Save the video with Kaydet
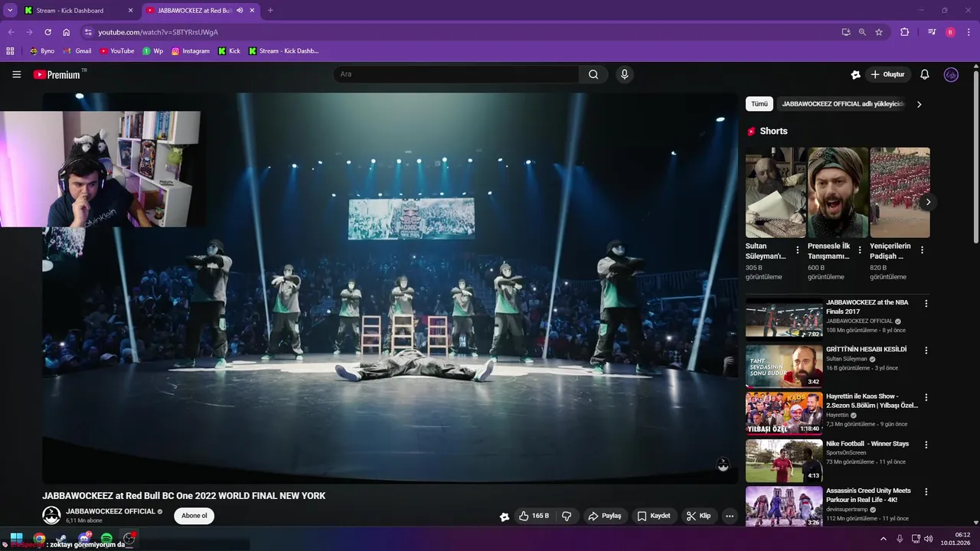 654,516
